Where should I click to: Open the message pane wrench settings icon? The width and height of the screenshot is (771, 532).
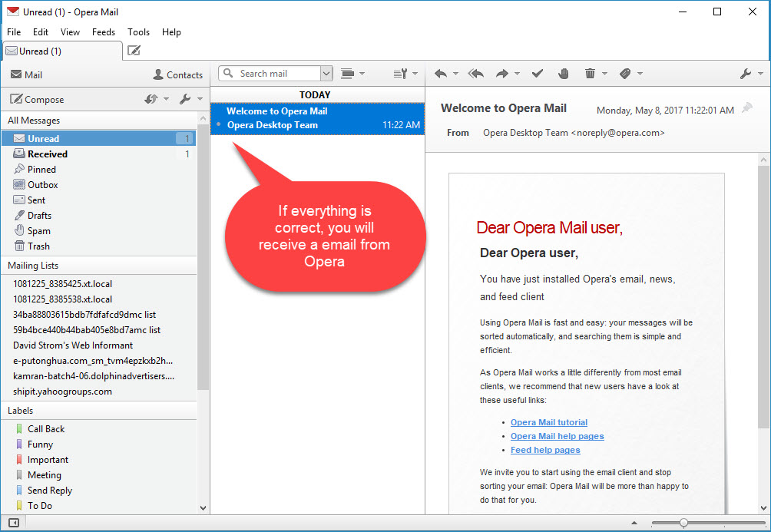(x=746, y=74)
